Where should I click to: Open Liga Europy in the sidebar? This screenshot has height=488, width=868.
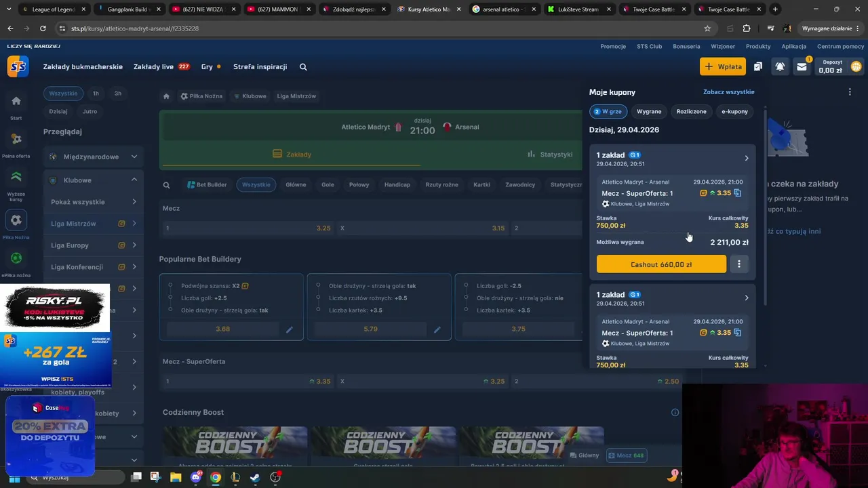tap(94, 245)
